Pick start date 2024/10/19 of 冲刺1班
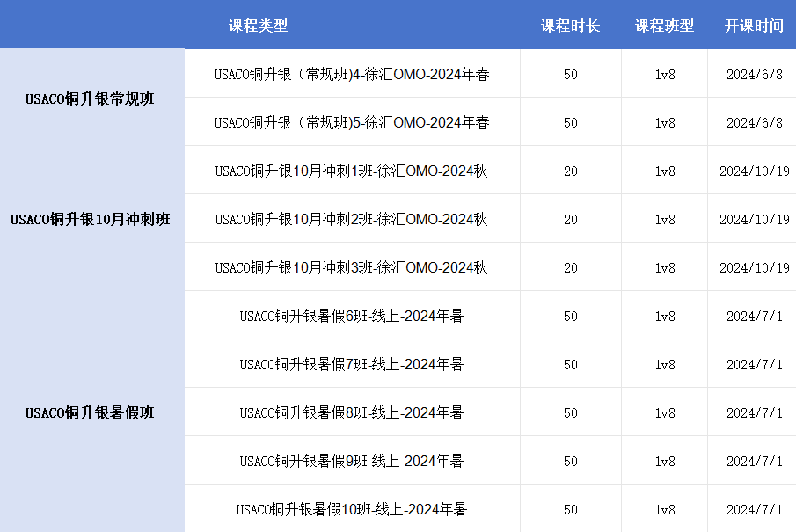This screenshot has width=796, height=532. click(x=755, y=171)
